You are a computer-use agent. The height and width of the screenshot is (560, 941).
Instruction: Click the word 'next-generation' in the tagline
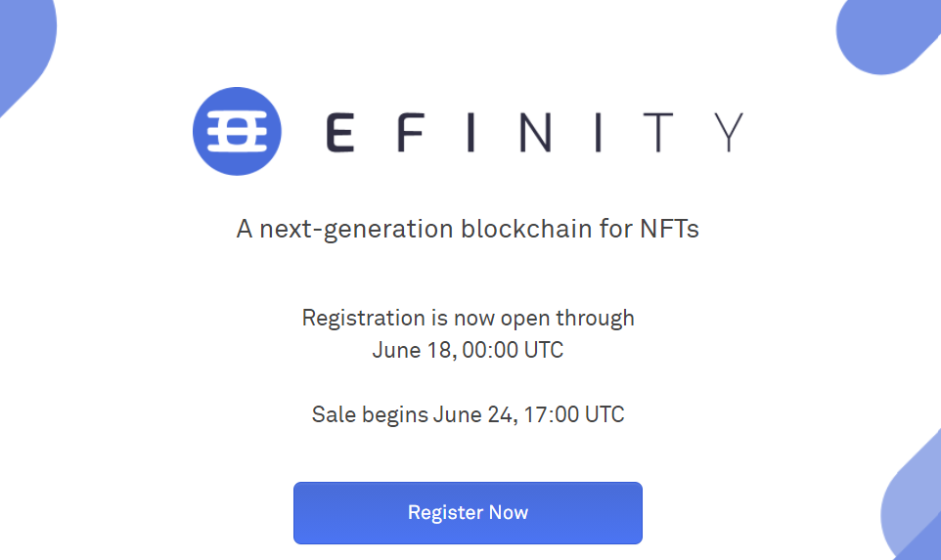click(356, 230)
